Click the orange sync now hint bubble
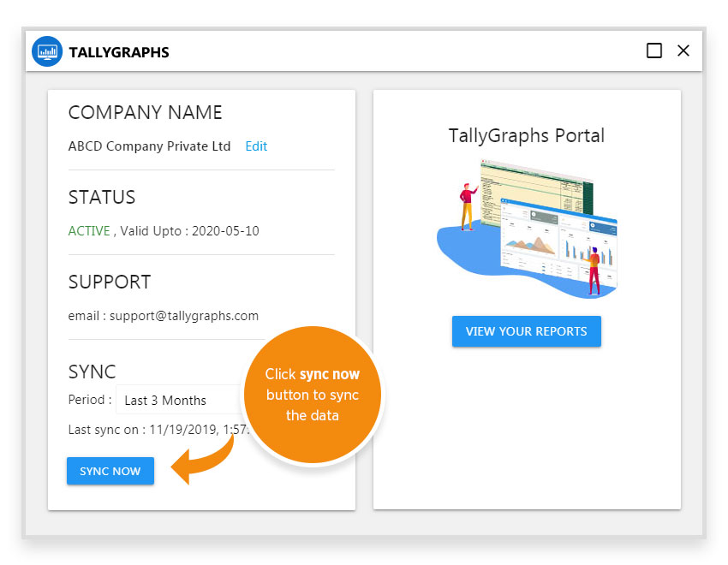 coord(312,395)
